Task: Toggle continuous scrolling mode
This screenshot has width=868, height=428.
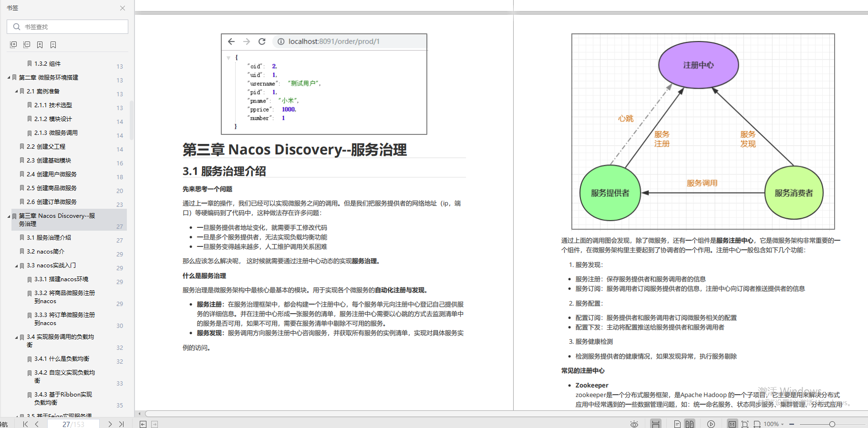Action: pyautogui.click(x=656, y=424)
